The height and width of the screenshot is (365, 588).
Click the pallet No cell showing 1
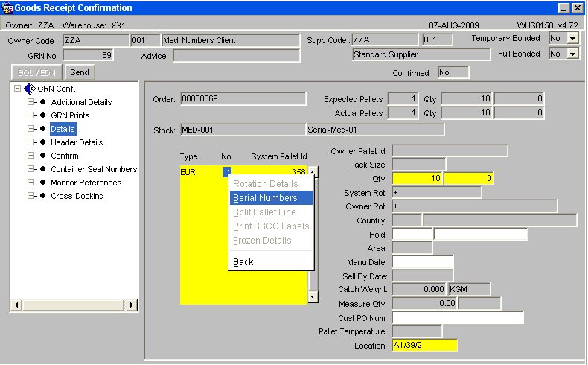pyautogui.click(x=227, y=172)
